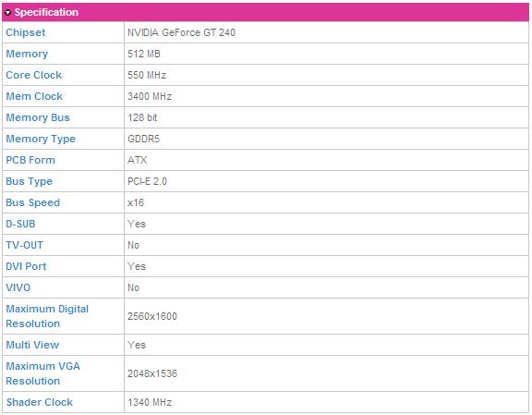Click the Memory Bus label

pyautogui.click(x=38, y=117)
